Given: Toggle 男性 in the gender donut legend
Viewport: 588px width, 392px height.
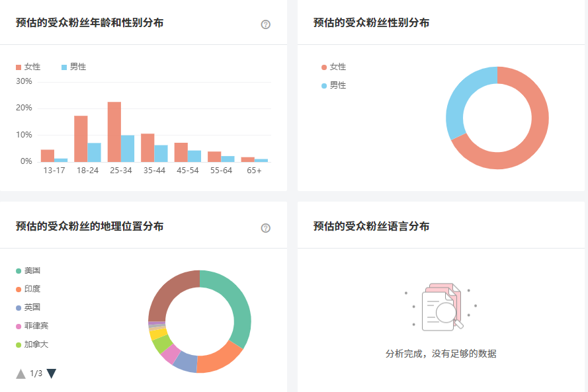Looking at the screenshot, I should click(334, 85).
